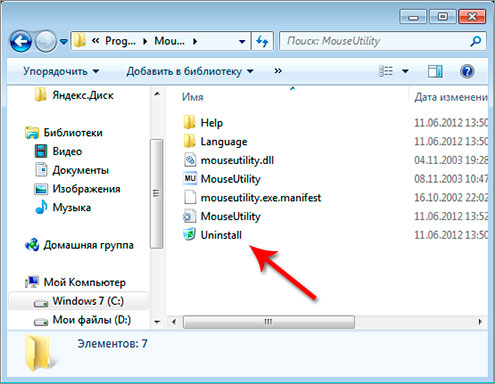Open the recent pages dropdown arrow
The width and height of the screenshot is (495, 384).
[63, 42]
